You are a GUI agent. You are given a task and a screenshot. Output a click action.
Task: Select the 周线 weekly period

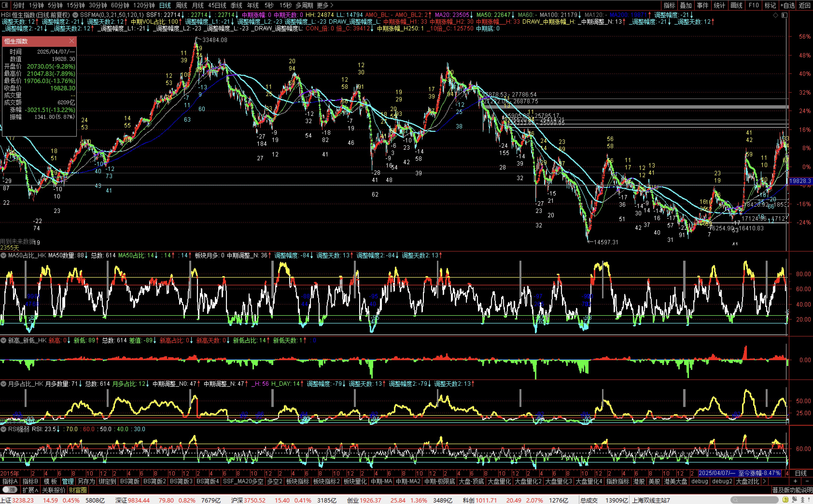tap(181, 5)
